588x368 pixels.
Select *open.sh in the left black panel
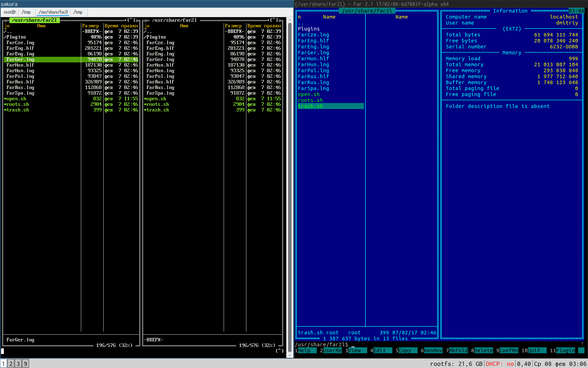(x=15, y=99)
